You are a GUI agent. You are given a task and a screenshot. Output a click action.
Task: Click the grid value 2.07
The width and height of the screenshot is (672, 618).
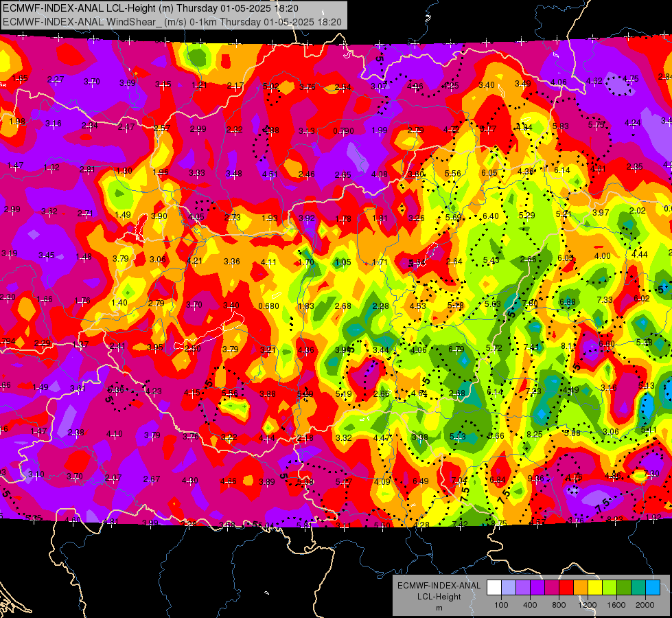(x=113, y=478)
